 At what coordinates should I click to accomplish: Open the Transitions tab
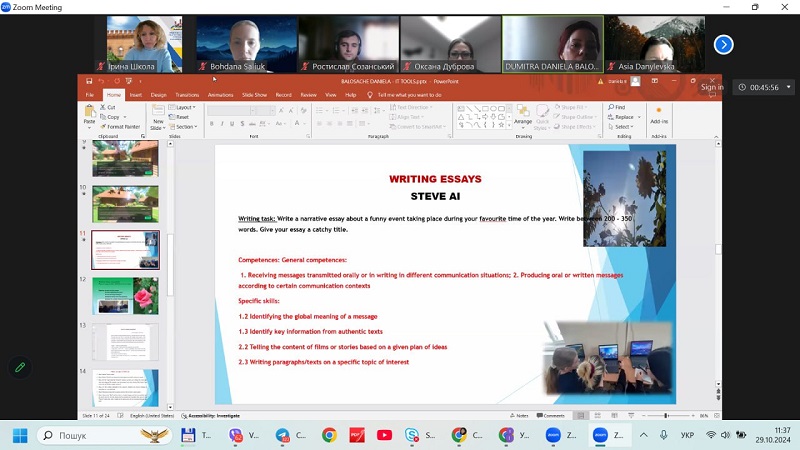point(187,95)
